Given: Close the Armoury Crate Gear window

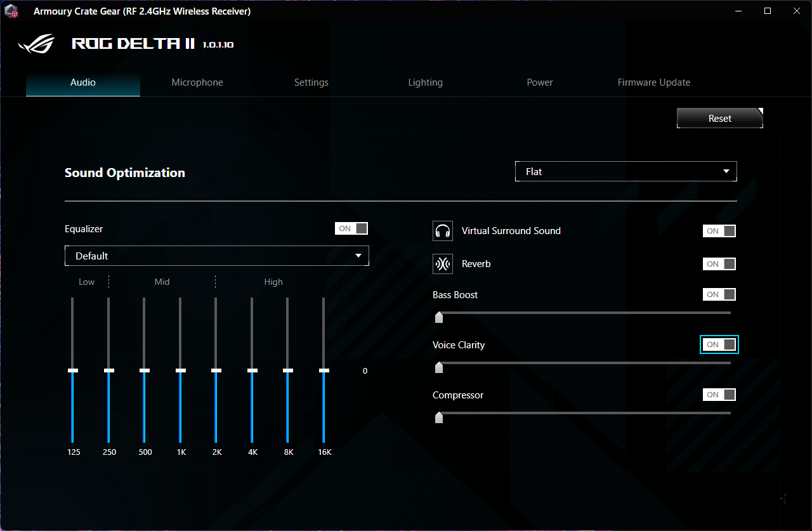Looking at the screenshot, I should coord(796,11).
